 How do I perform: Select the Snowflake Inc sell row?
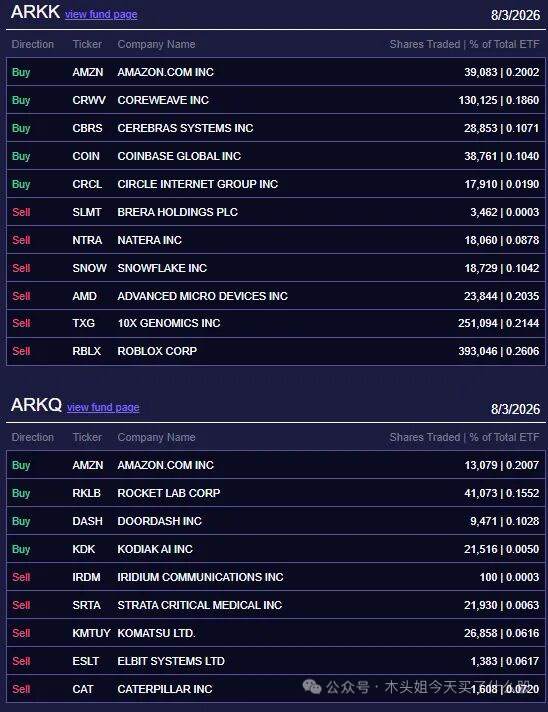pos(276,268)
